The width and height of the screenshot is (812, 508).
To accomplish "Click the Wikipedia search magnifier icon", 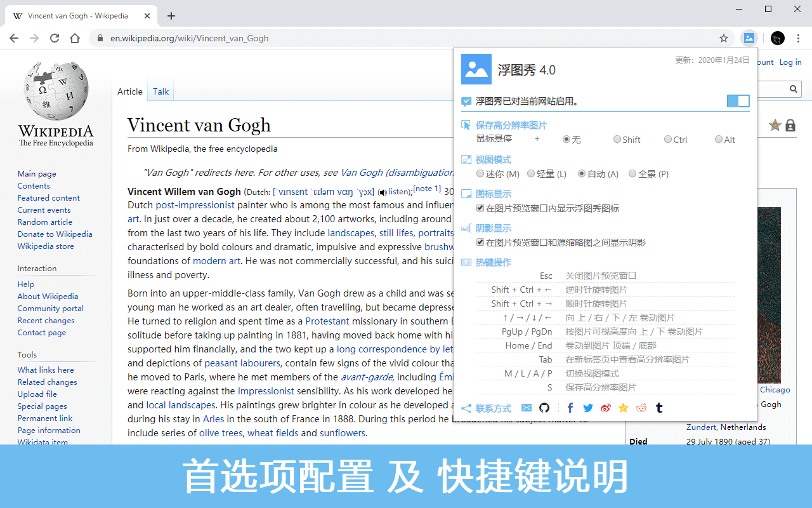I will [793, 90].
